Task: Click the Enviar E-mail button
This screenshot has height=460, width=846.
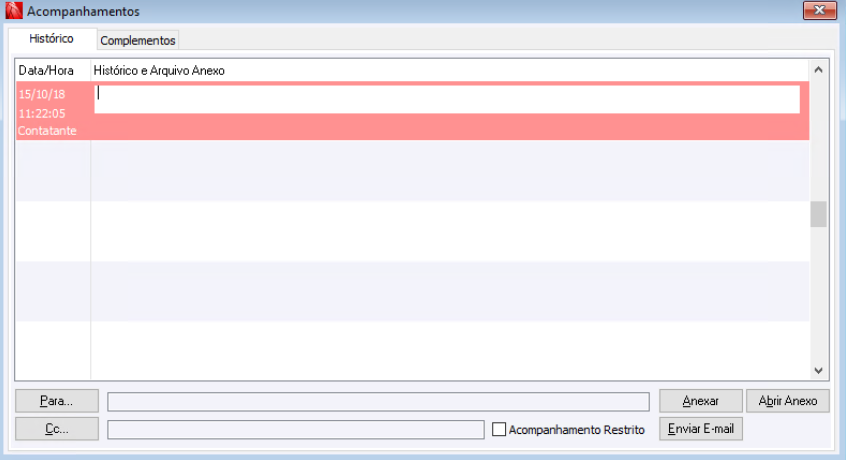Action: (x=701, y=429)
